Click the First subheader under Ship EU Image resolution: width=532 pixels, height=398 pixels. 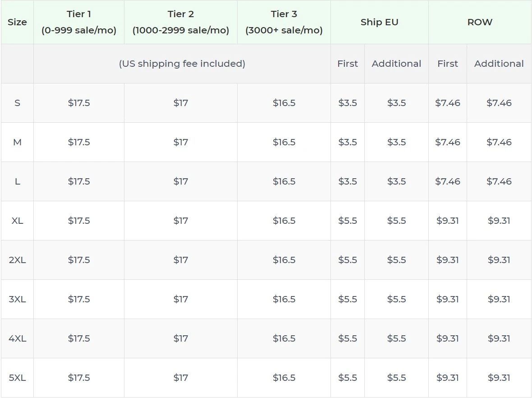pos(347,64)
